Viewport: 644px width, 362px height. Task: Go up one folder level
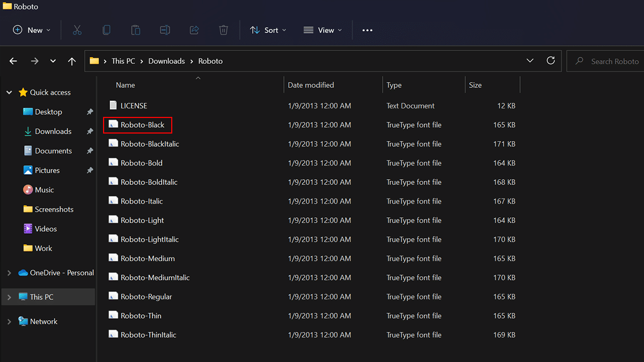point(72,61)
